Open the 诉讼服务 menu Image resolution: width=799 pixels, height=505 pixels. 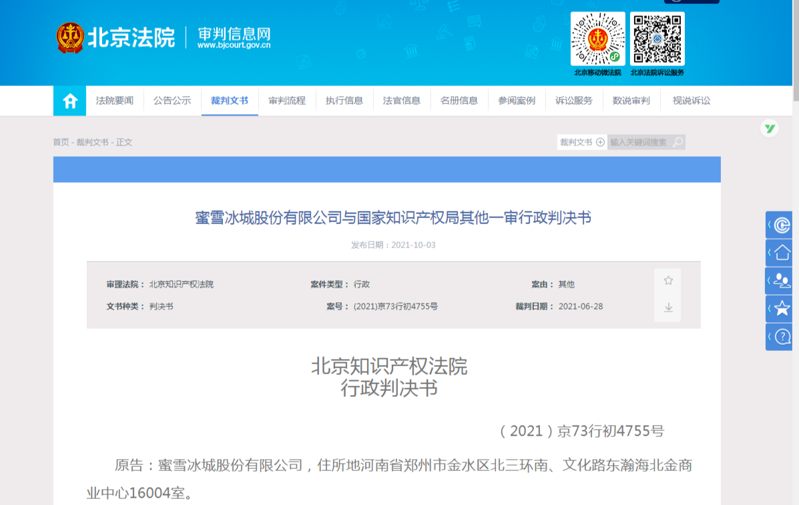[x=574, y=101]
